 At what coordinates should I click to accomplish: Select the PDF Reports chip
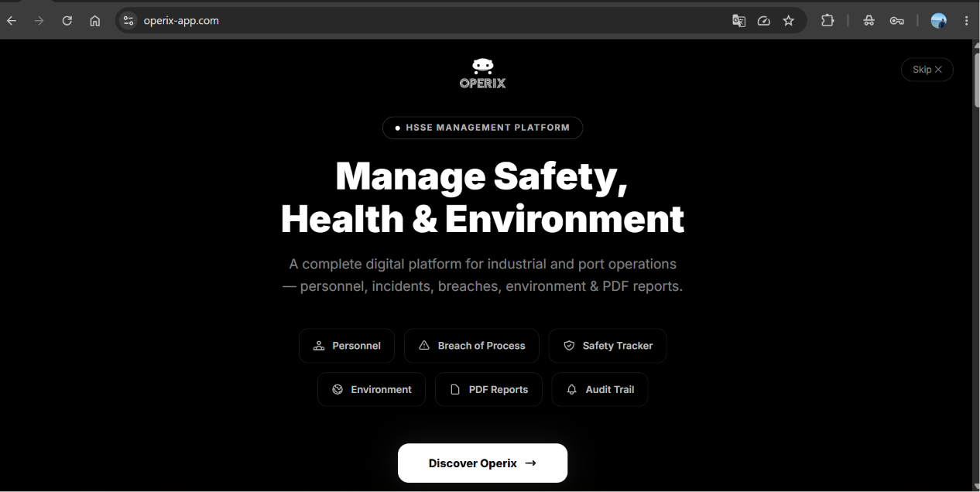488,389
